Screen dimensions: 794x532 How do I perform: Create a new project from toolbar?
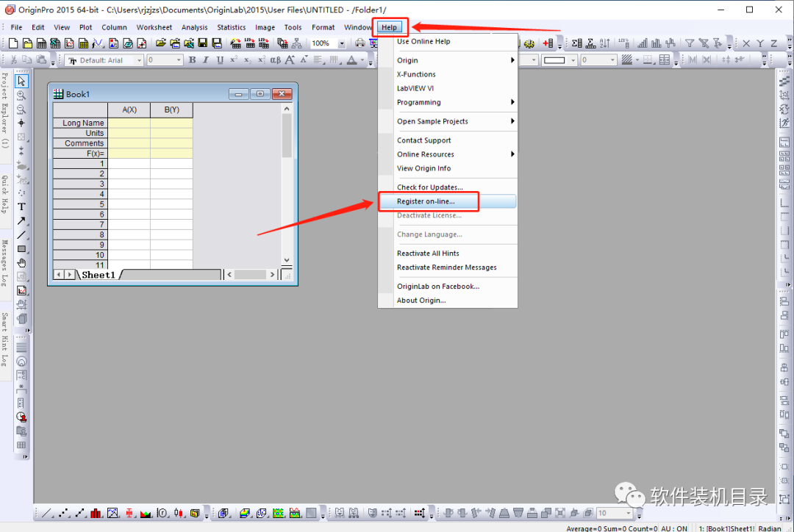[x=14, y=43]
